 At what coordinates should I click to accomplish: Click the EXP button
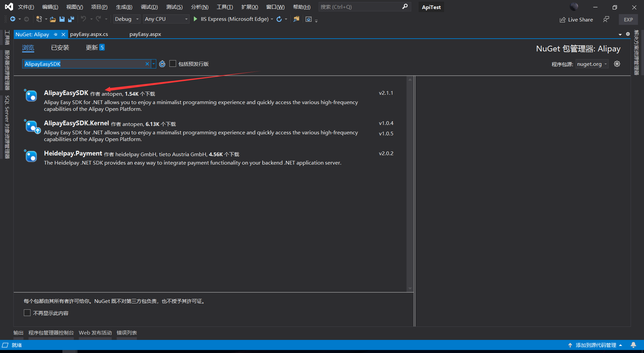[x=628, y=19]
